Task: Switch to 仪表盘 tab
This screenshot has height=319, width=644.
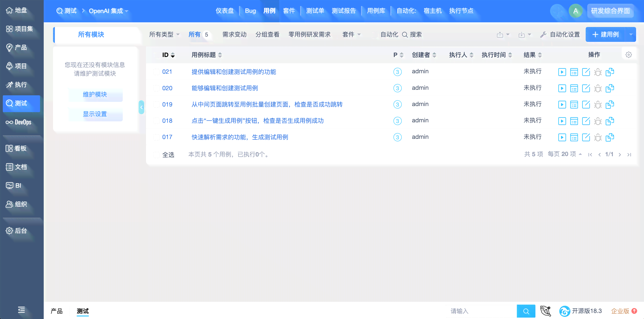Action: 225,11
